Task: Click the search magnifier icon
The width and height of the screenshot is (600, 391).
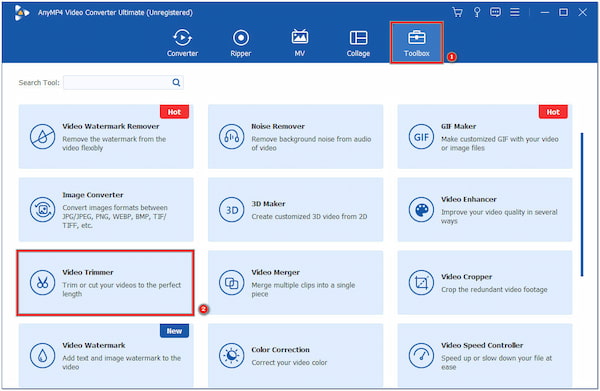Action: point(176,82)
